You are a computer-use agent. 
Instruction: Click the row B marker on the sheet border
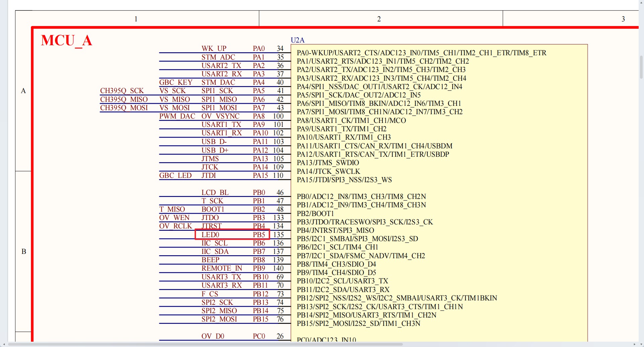[x=24, y=252]
